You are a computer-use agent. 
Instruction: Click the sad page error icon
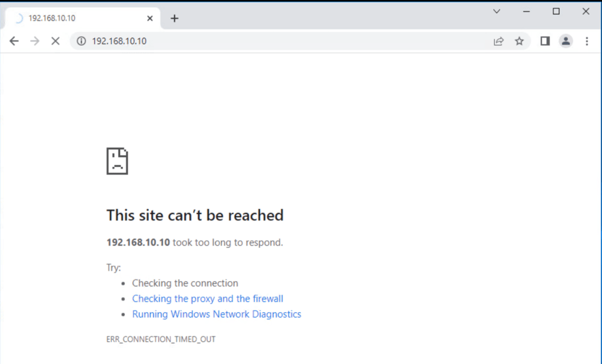117,161
